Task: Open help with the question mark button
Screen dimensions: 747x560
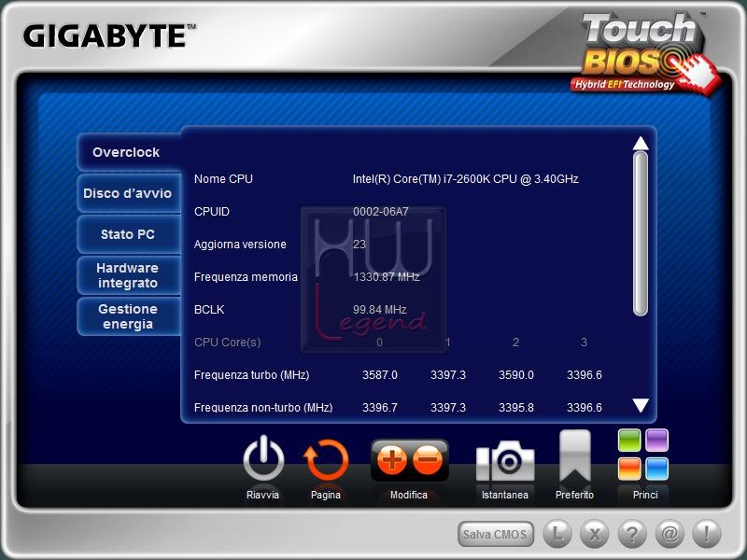Action: pos(632,534)
